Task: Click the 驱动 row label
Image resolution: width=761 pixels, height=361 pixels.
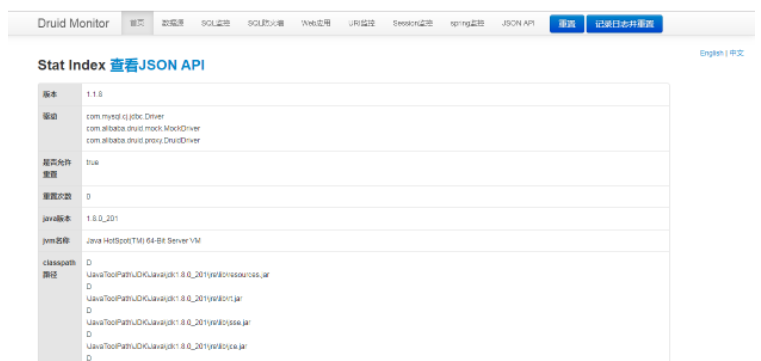Action: click(x=50, y=117)
